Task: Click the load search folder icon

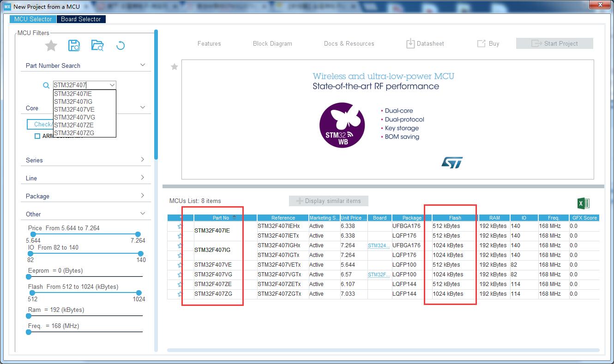Action: 97,46
